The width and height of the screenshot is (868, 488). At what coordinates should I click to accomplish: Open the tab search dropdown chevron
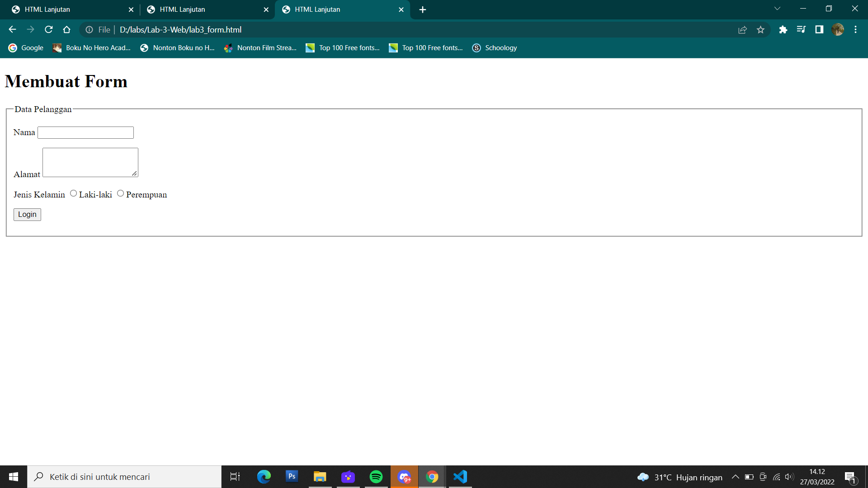point(777,8)
